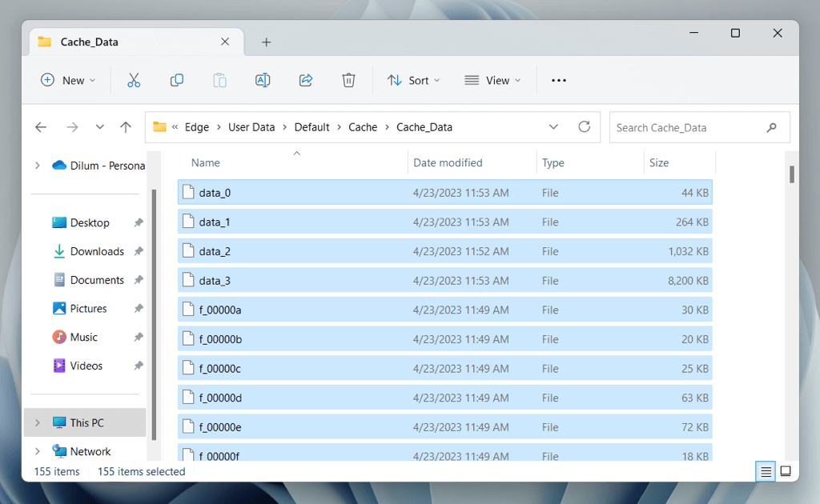The height and width of the screenshot is (504, 820).
Task: Open the New item dropdown
Action: pyautogui.click(x=68, y=80)
